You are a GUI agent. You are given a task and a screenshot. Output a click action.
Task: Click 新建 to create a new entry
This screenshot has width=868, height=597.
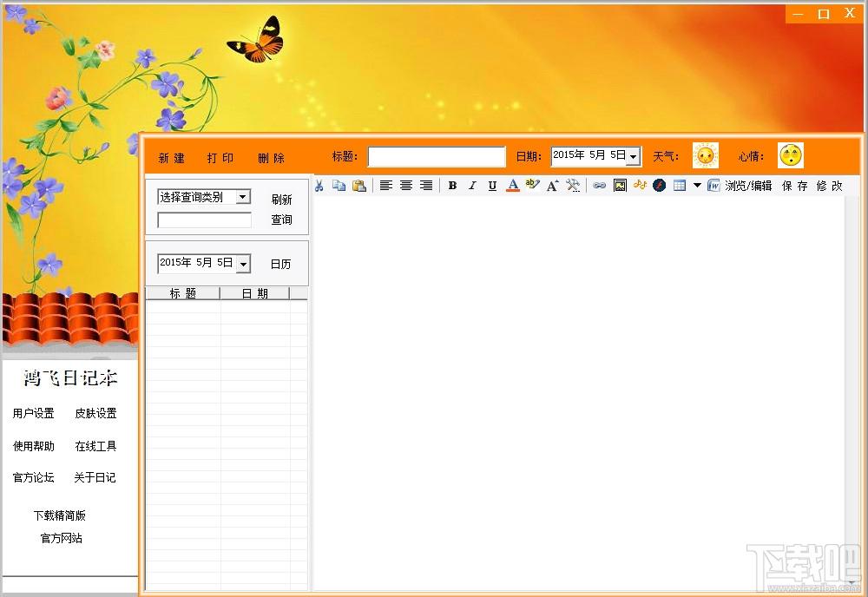[171, 158]
